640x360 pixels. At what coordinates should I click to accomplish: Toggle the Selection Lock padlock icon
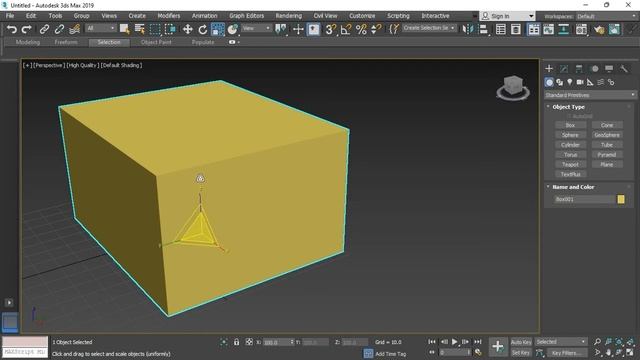pos(236,342)
